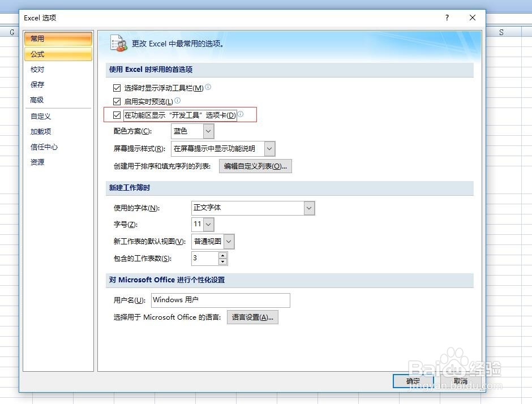Click the Excel options header icon

click(119, 44)
